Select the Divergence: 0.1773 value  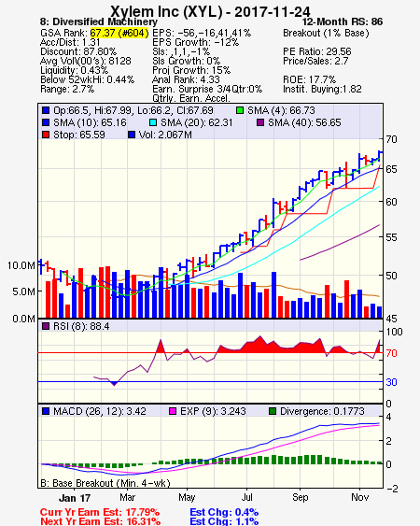click(x=322, y=411)
